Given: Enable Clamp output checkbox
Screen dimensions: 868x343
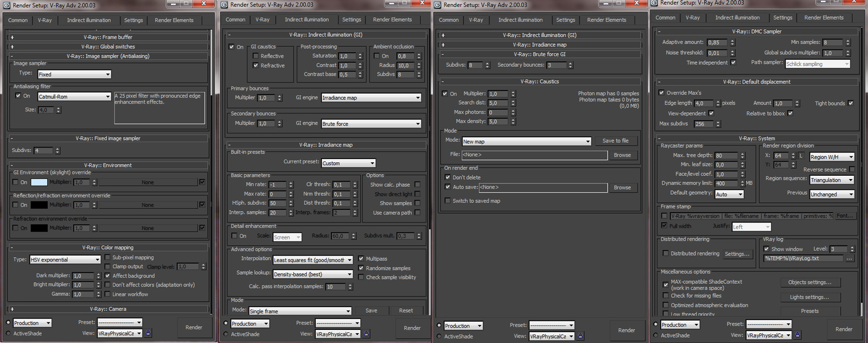Looking at the screenshot, I should click(x=107, y=266).
